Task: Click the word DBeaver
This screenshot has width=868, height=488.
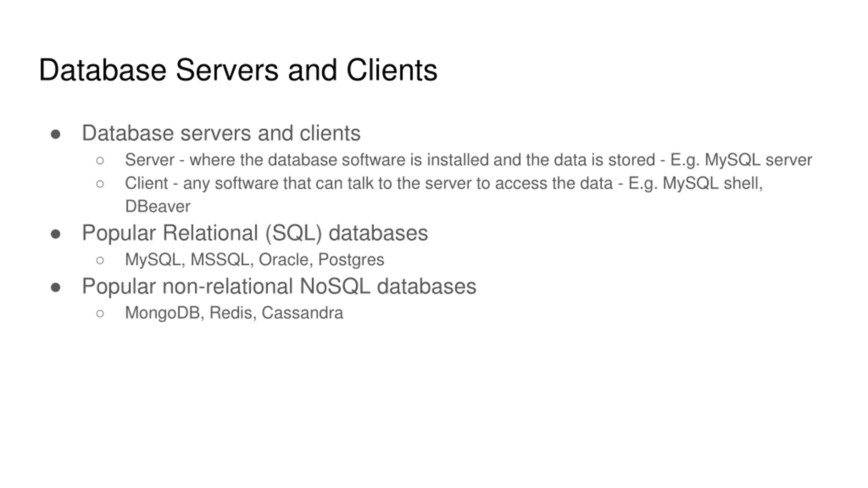Action: [x=158, y=206]
